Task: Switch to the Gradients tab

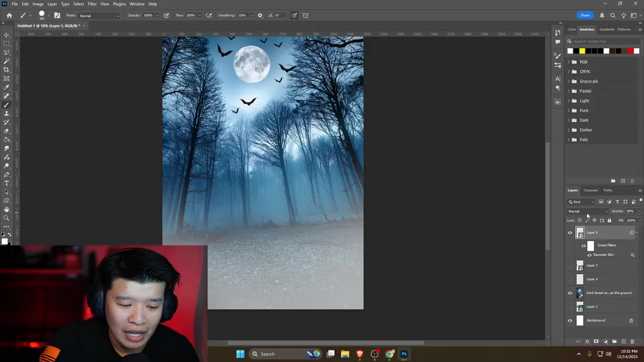Action: point(607,29)
